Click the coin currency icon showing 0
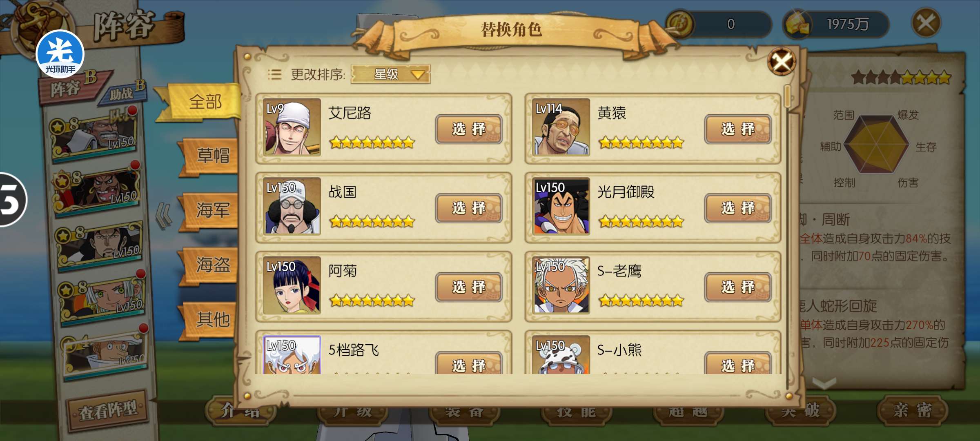The image size is (980, 441). pyautogui.click(x=680, y=24)
